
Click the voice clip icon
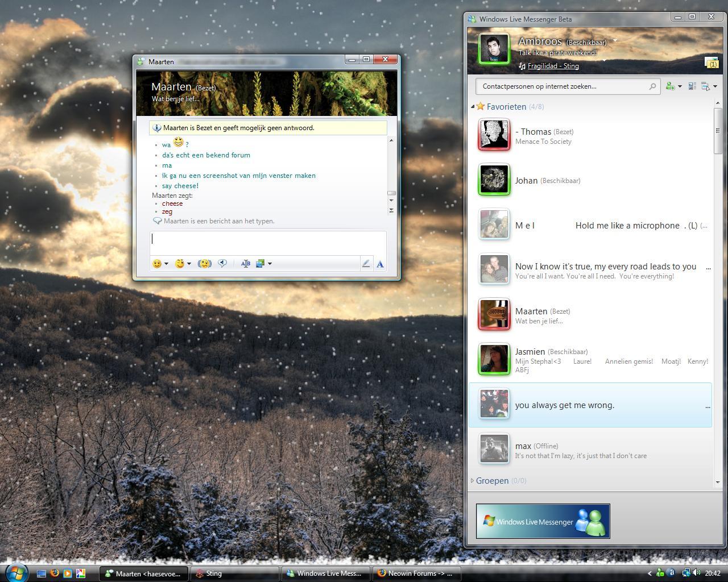[223, 263]
